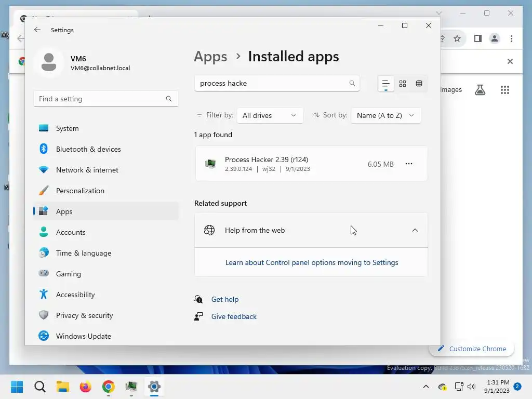The image size is (532, 399).
Task: Open more options for Process Hacker 2.39
Action: click(x=409, y=164)
